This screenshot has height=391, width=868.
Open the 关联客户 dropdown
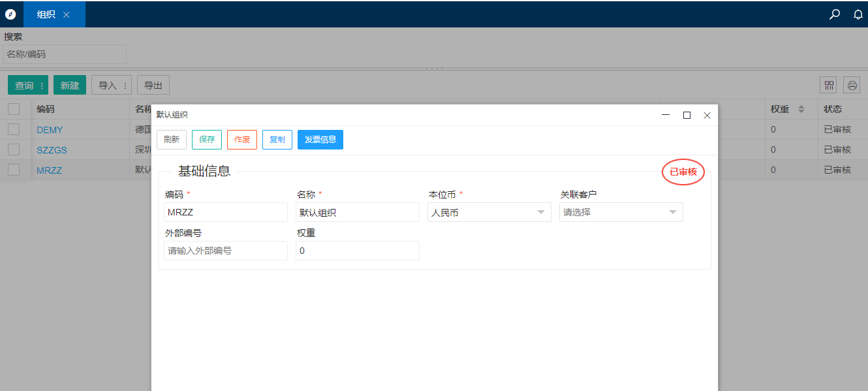tap(672, 212)
